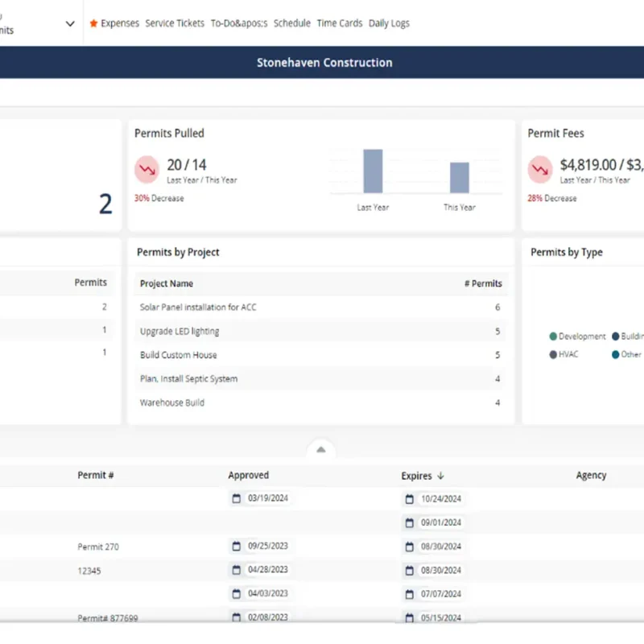Edit approved date 09/25/2023 field
Viewport: 644px width, 644px height.
268,546
